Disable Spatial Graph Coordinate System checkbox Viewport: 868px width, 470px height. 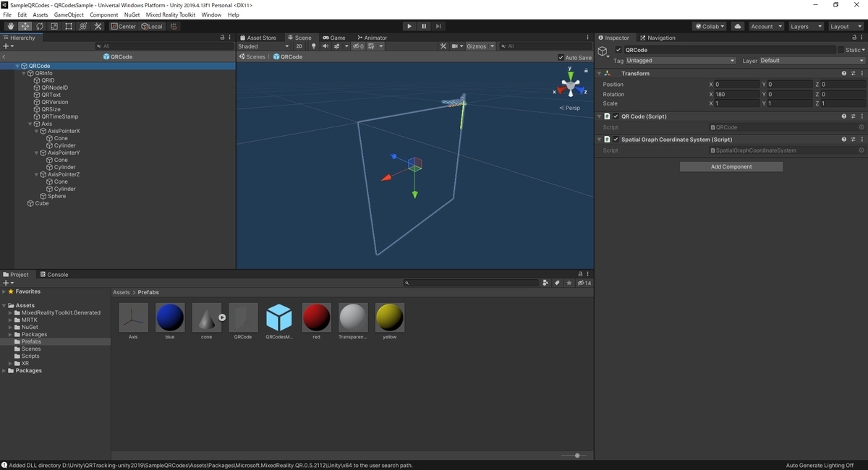click(x=616, y=140)
